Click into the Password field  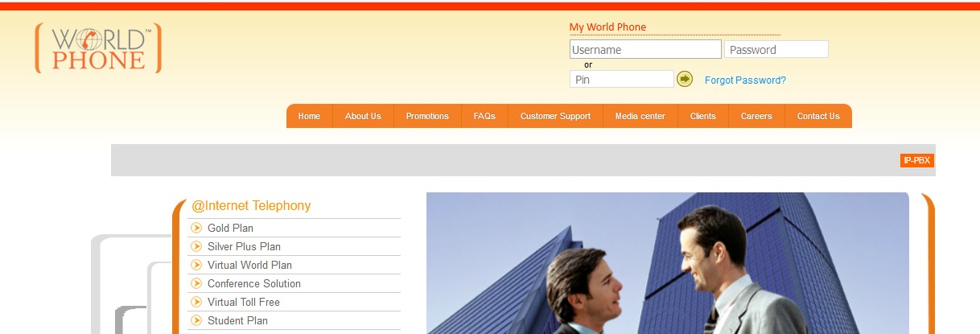click(x=776, y=50)
